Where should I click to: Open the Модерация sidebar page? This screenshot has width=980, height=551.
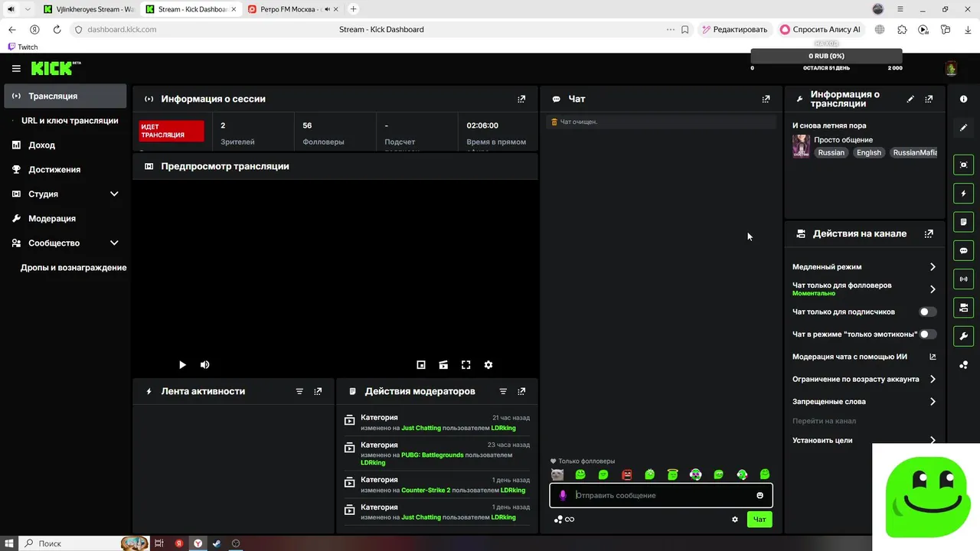pos(65,218)
